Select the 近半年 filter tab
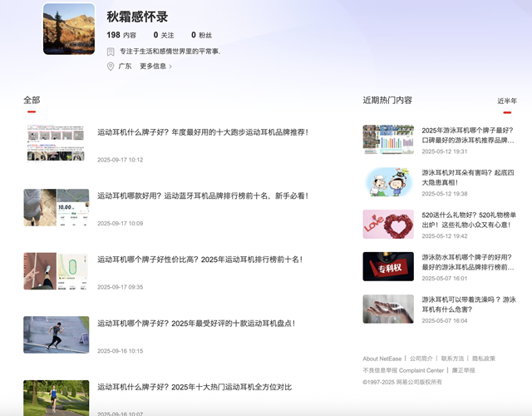Viewport: 532px width, 416px height. pyautogui.click(x=507, y=101)
